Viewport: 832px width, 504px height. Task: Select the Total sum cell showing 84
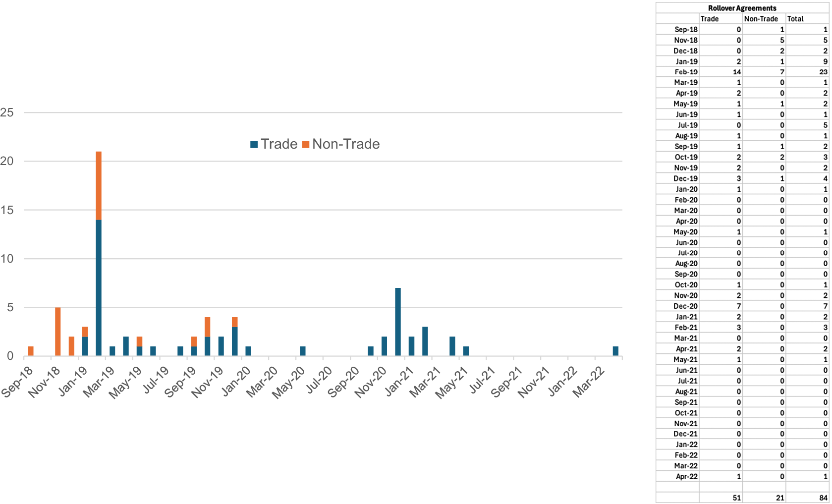tap(807, 498)
